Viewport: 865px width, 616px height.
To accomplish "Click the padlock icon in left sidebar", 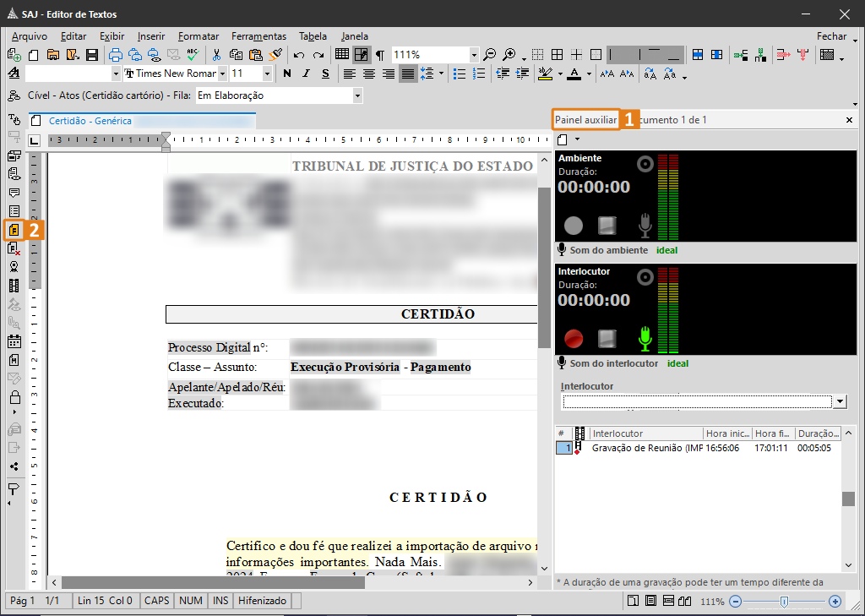I will click(14, 396).
